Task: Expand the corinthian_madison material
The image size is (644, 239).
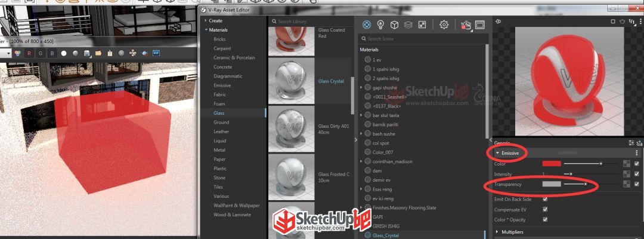Action: [x=361, y=162]
